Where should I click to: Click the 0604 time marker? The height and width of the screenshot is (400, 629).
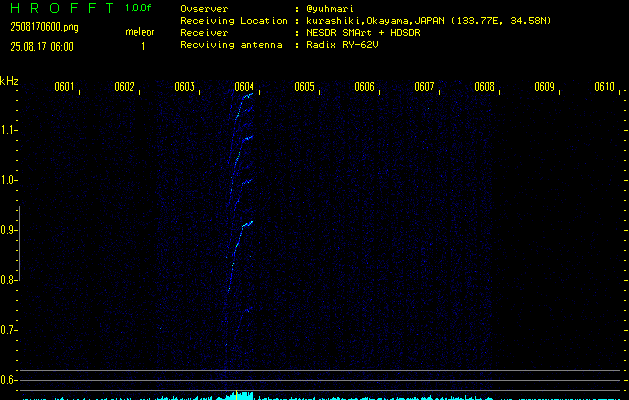244,87
